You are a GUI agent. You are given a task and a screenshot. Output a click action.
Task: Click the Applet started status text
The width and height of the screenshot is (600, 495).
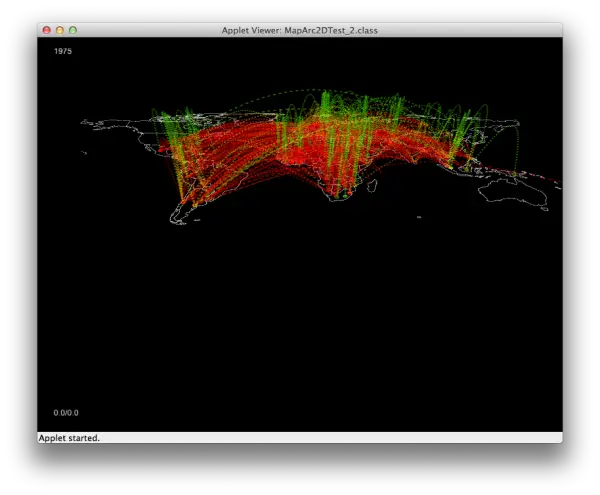[69, 438]
